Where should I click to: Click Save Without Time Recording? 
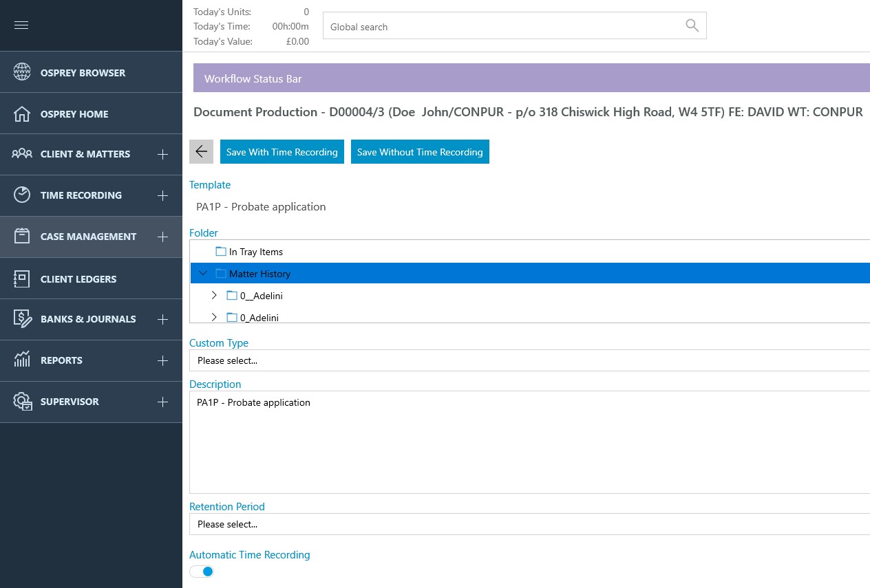420,152
